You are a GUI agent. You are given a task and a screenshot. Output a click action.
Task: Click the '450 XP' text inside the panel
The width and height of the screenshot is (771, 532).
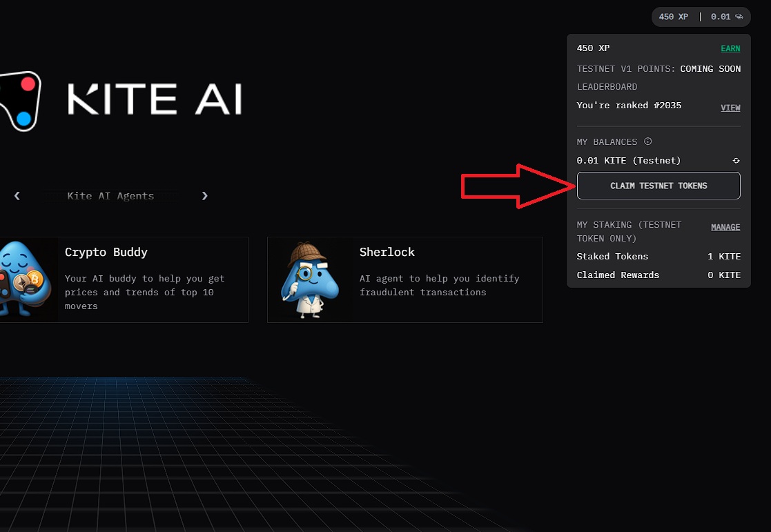tap(593, 48)
